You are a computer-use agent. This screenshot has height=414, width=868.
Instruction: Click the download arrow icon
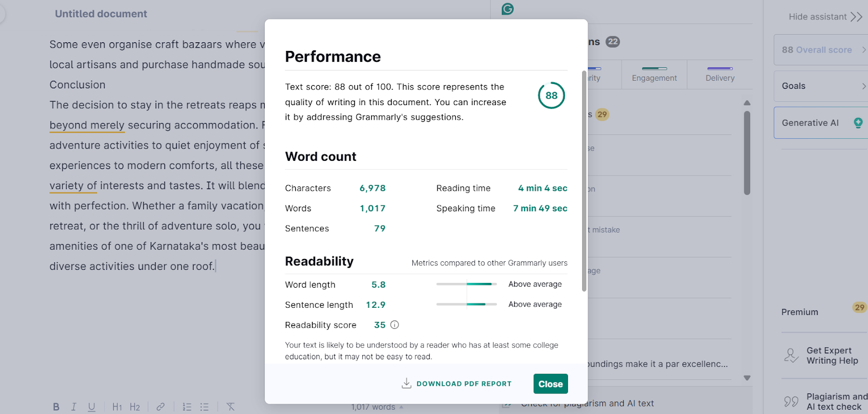click(x=406, y=383)
